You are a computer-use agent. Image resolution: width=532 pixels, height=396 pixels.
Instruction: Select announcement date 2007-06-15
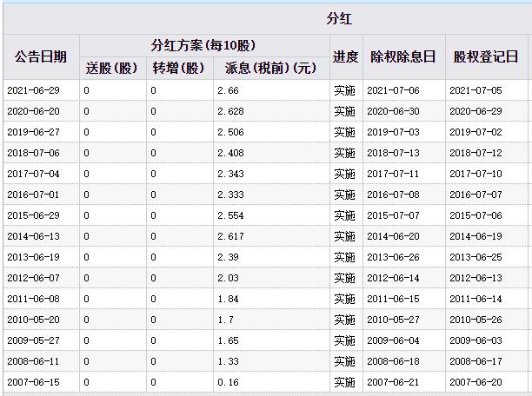tap(33, 382)
